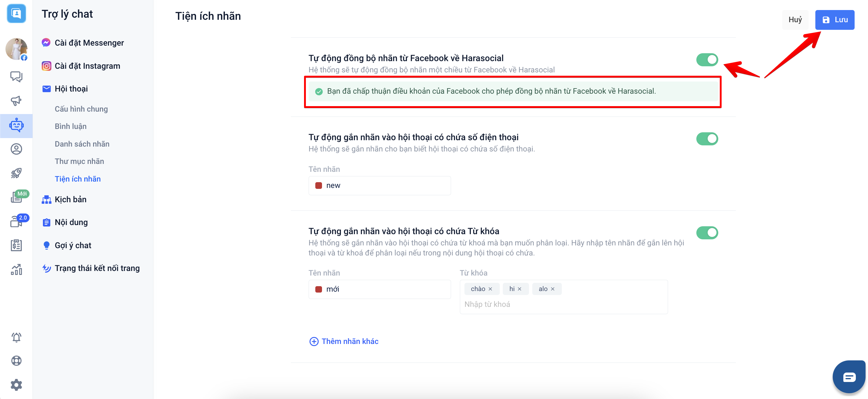
Task: Turn off the auto-label keyword toggle
Action: coord(707,233)
